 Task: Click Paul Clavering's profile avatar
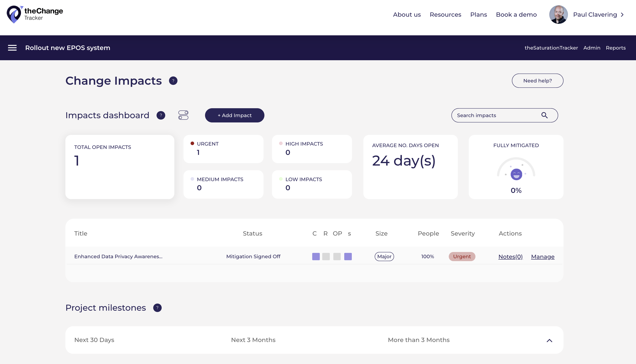click(558, 14)
